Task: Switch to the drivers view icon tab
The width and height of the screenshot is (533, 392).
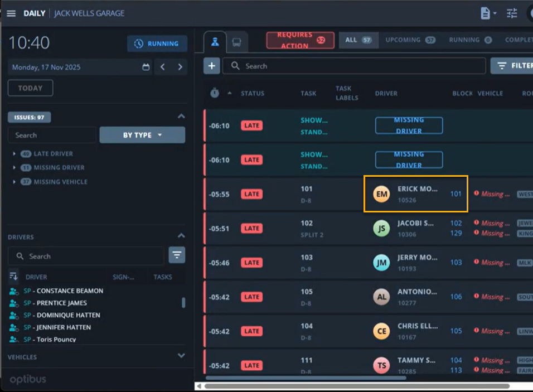Action: coord(215,42)
